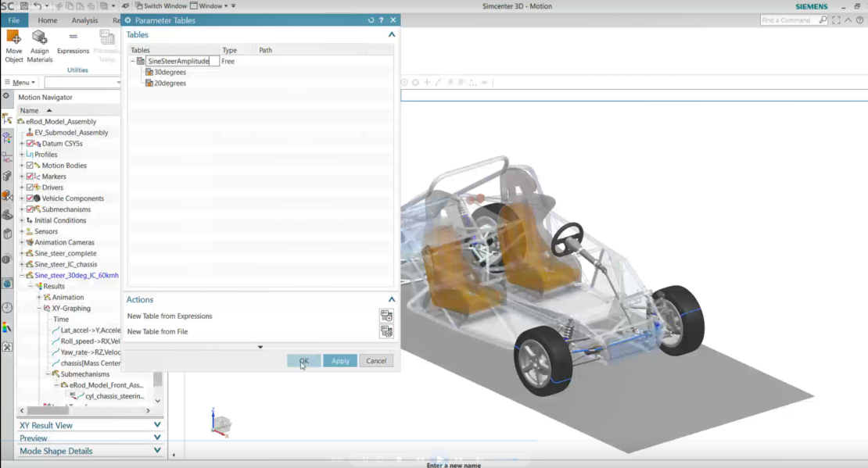868x468 pixels.
Task: Click the New Table from File icon
Action: click(386, 330)
